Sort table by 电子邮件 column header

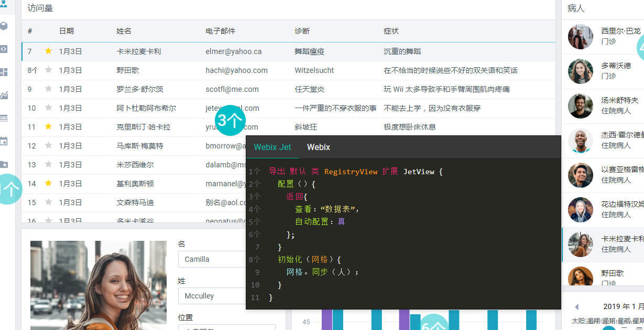(220, 31)
